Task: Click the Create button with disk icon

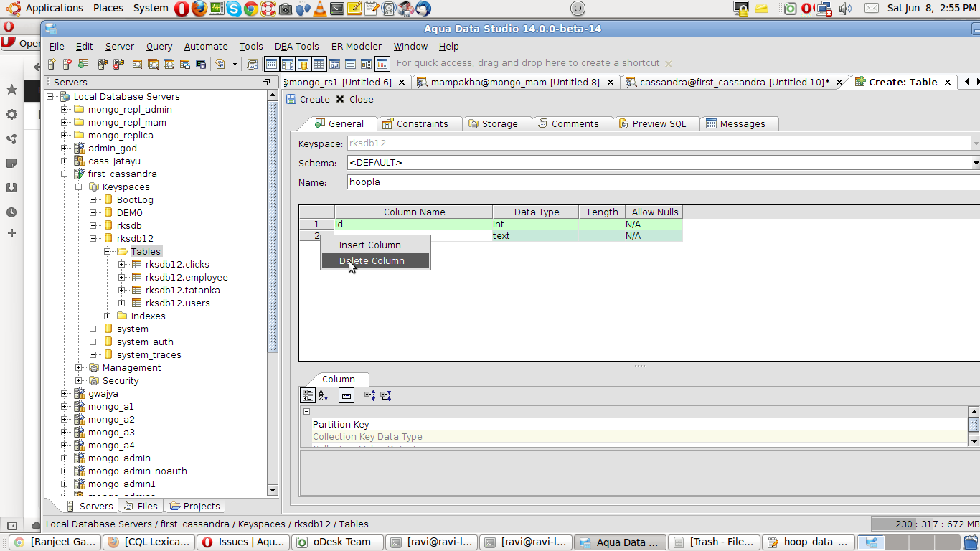Action: pos(308,99)
